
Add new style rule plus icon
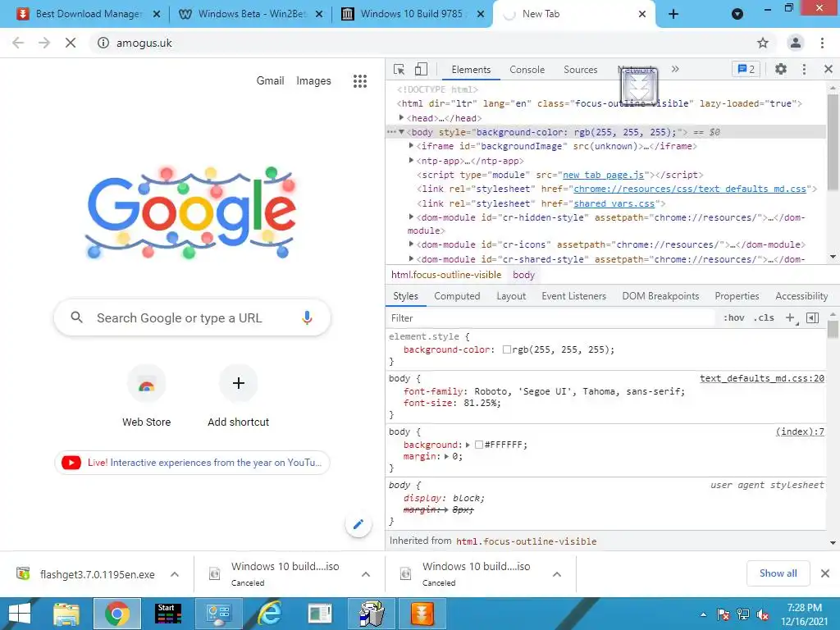click(x=790, y=317)
